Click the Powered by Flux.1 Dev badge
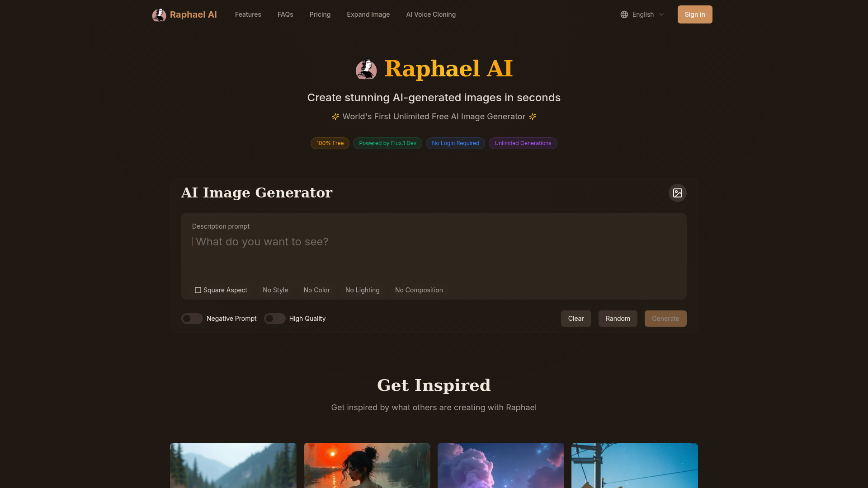The height and width of the screenshot is (488, 868). 387,143
